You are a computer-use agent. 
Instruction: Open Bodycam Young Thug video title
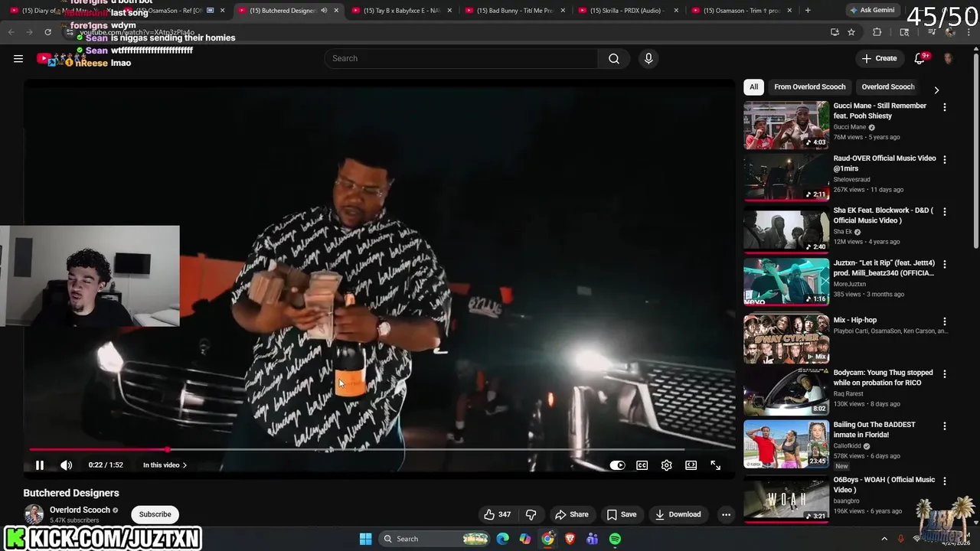(x=883, y=377)
